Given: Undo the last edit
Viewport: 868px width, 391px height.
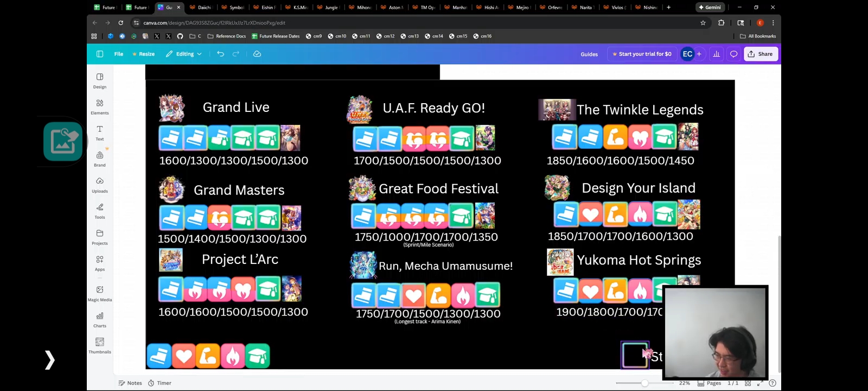Looking at the screenshot, I should [x=220, y=54].
